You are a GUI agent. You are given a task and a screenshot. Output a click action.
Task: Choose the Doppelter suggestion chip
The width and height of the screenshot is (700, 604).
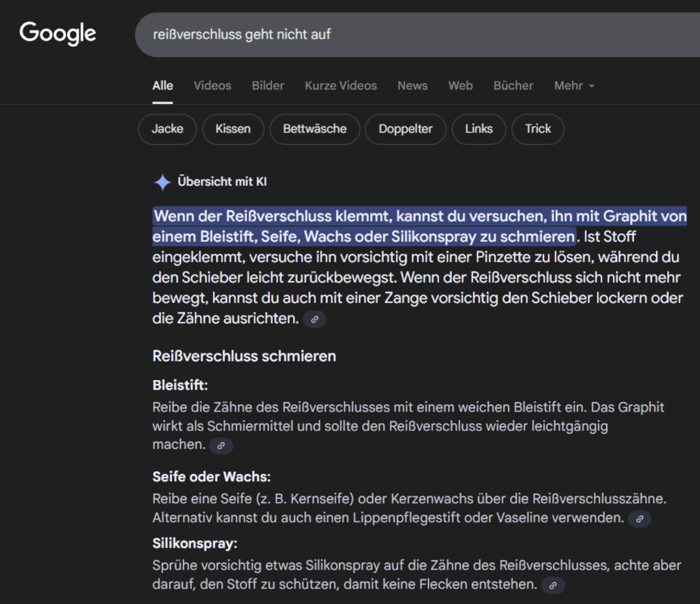(x=406, y=129)
